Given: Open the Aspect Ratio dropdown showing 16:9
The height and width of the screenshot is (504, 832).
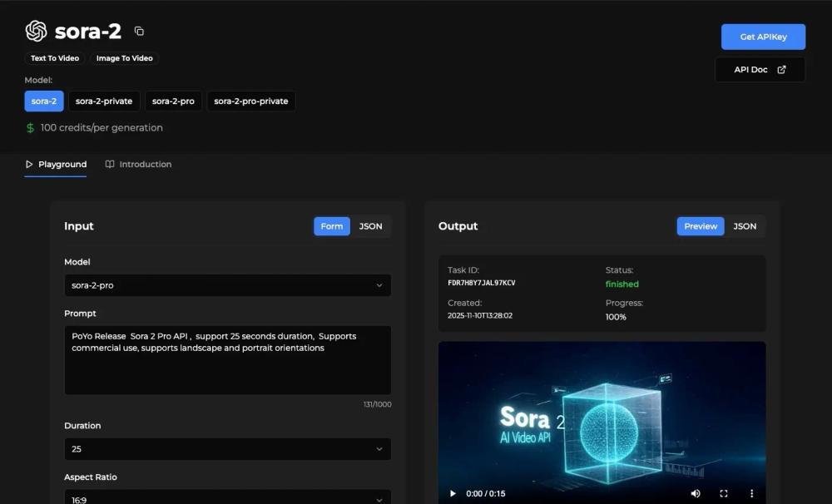Looking at the screenshot, I should [x=228, y=497].
